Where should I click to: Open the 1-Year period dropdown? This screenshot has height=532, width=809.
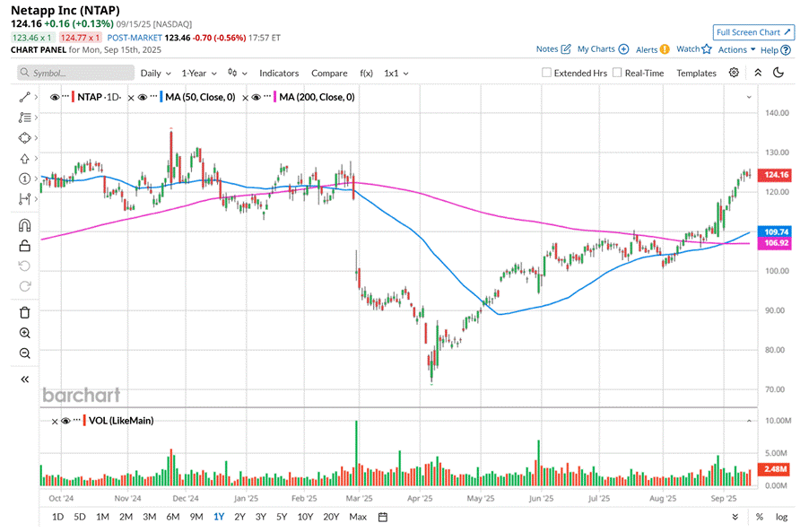(198, 74)
